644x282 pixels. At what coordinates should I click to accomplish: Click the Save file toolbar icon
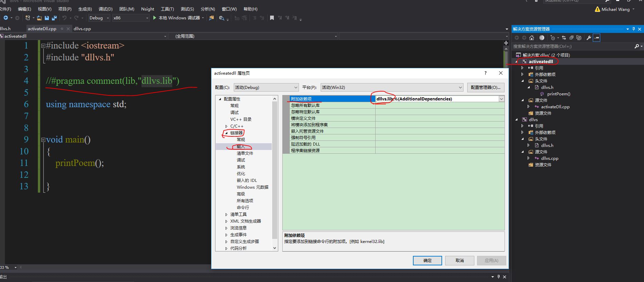click(47, 18)
